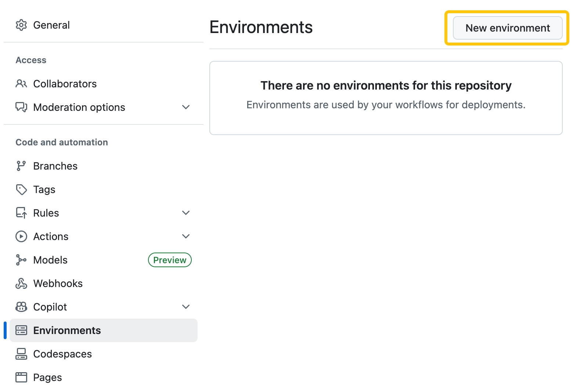
Task: Click the Environments server icon
Action: (x=21, y=330)
